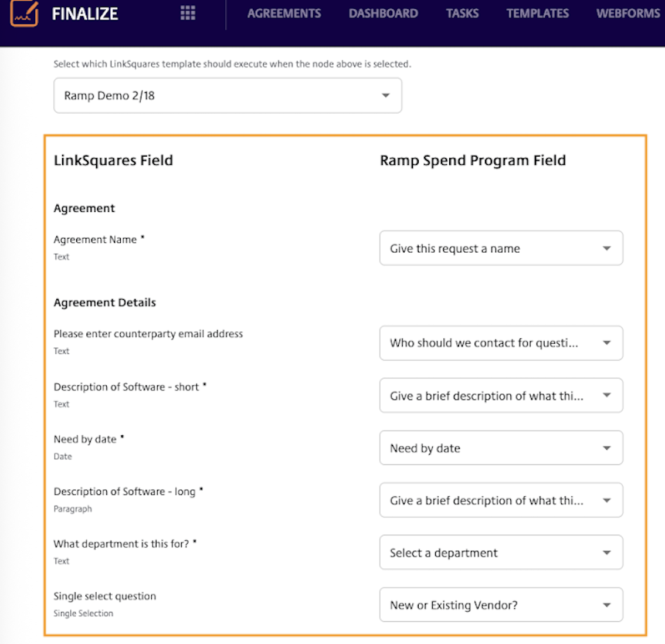Image resolution: width=665 pixels, height=644 pixels.
Task: Open the Agreements tab
Action: [x=284, y=13]
